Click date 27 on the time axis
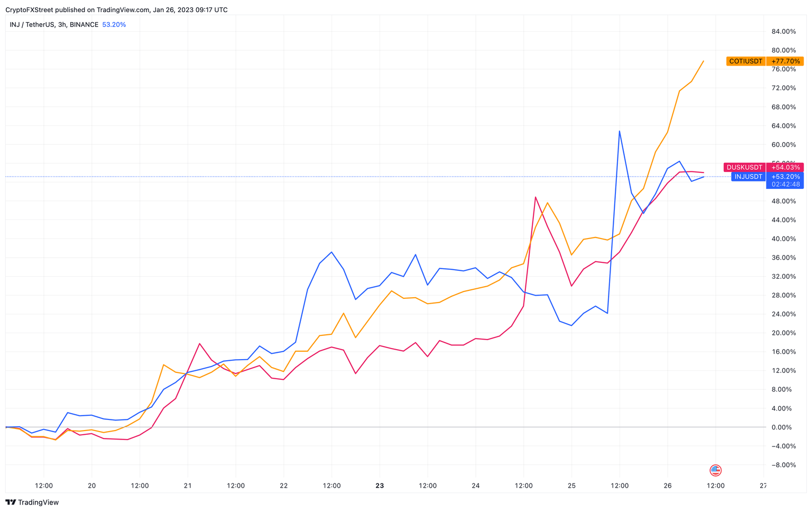The height and width of the screenshot is (512, 812). tap(763, 486)
